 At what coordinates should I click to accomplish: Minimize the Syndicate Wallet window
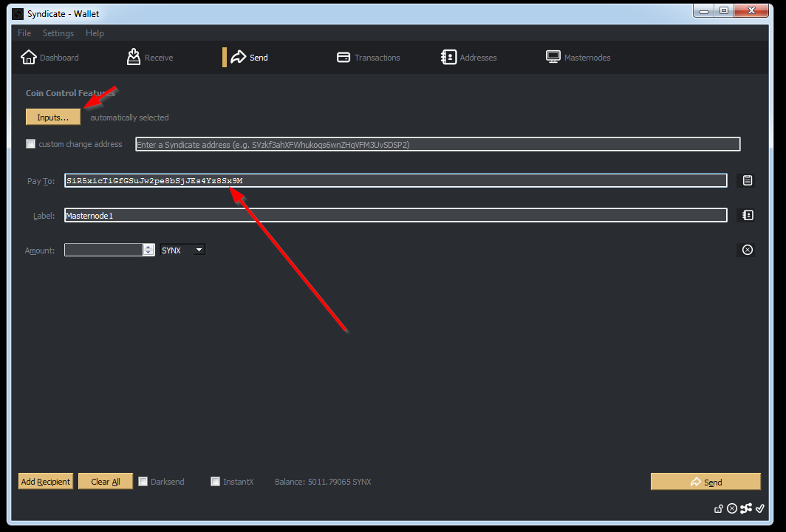point(704,10)
